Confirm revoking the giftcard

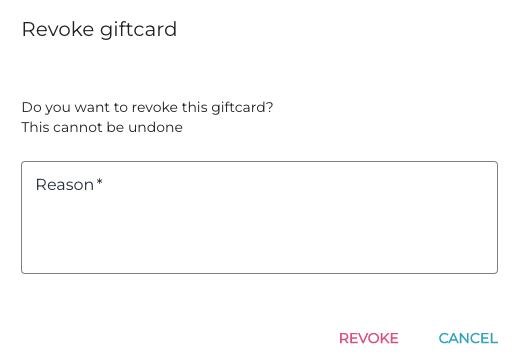pyautogui.click(x=369, y=338)
